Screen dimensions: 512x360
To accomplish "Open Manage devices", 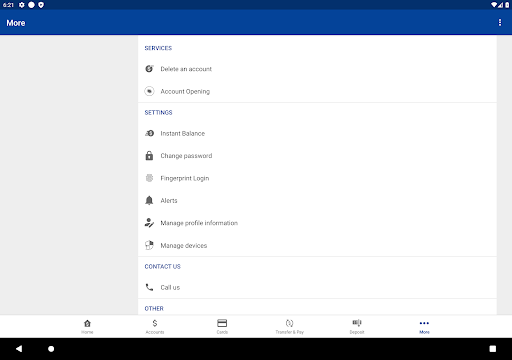I will click(317, 245).
